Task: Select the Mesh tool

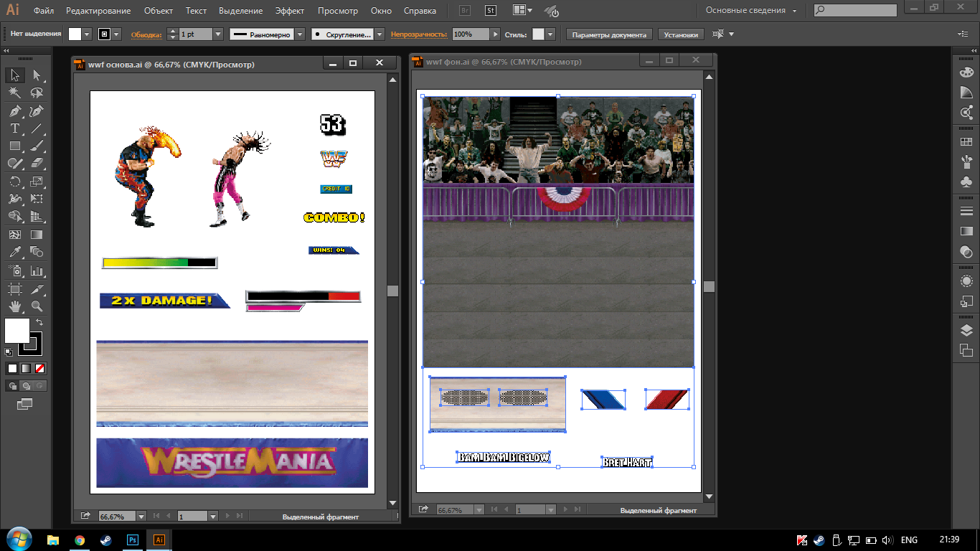Action: tap(15, 235)
